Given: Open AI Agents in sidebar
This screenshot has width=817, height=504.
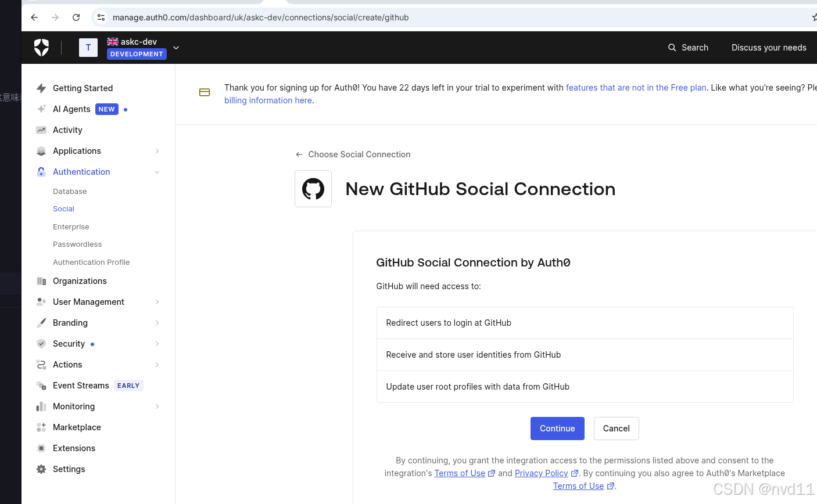Looking at the screenshot, I should [71, 109].
